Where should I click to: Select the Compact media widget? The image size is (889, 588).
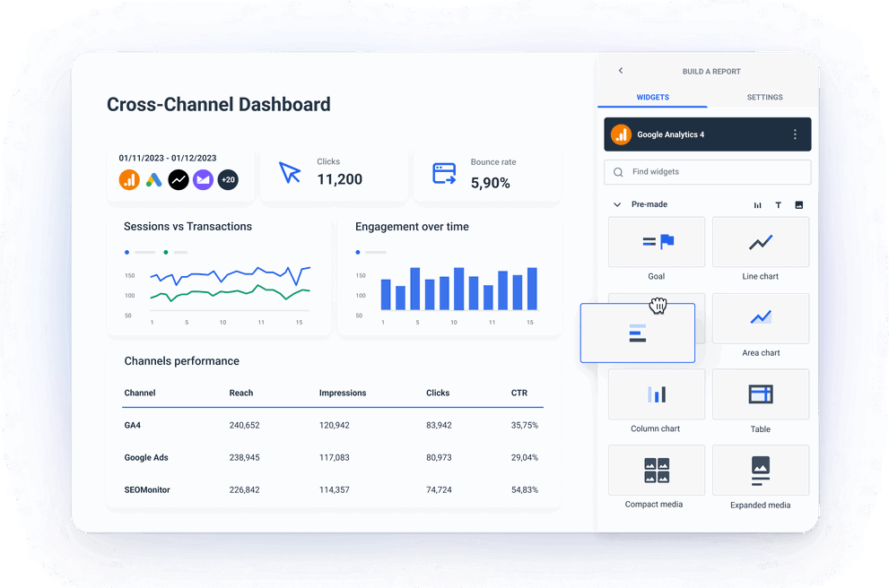[657, 471]
